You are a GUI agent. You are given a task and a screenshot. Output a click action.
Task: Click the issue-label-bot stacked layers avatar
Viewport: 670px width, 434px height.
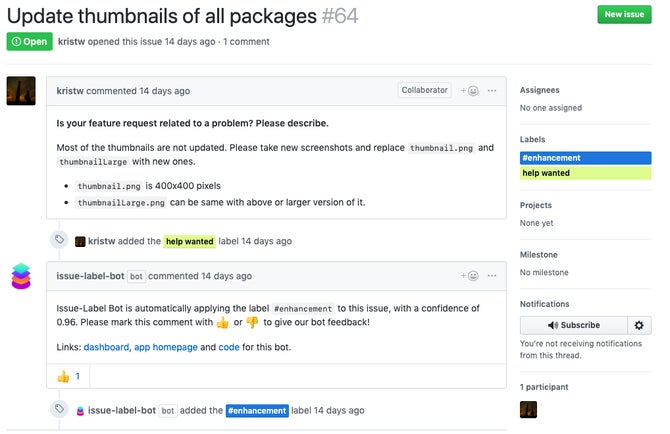pyautogui.click(x=21, y=276)
